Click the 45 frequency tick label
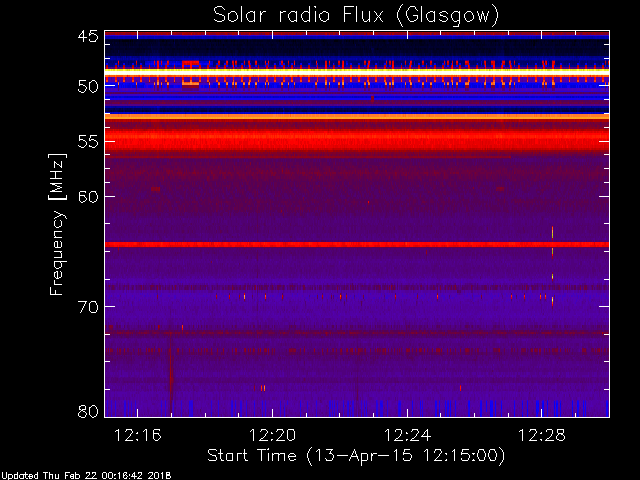The width and height of the screenshot is (640, 480). coord(88,37)
